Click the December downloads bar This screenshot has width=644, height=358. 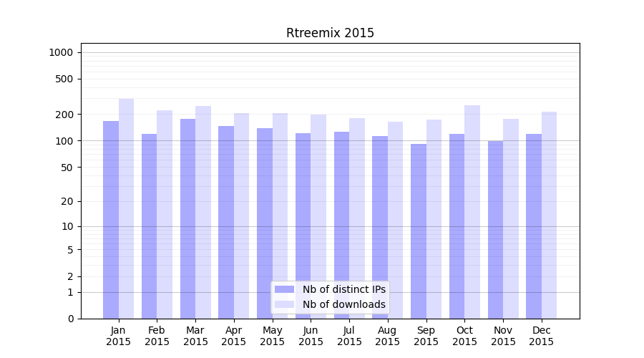[x=549, y=215]
